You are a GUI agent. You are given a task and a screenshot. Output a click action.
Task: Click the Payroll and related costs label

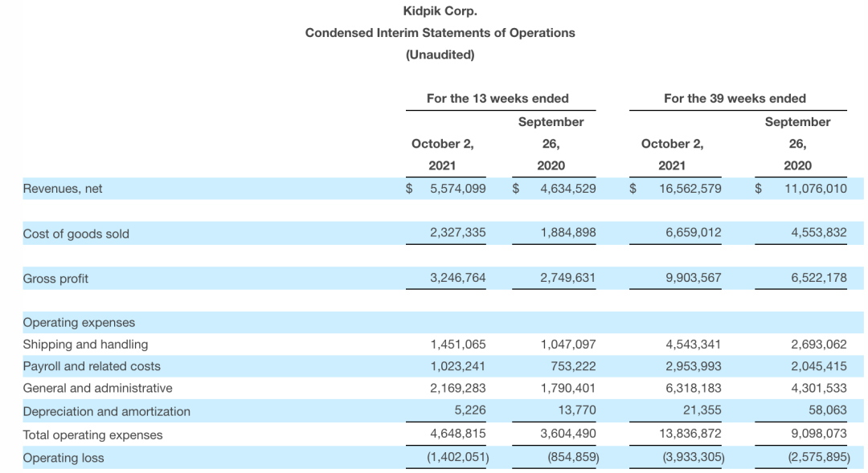click(x=92, y=366)
